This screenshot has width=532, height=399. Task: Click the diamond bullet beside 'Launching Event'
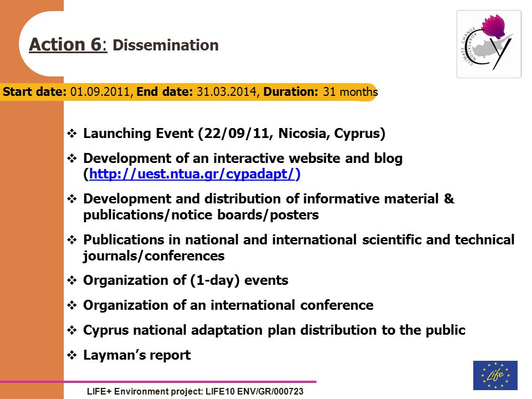click(72, 134)
